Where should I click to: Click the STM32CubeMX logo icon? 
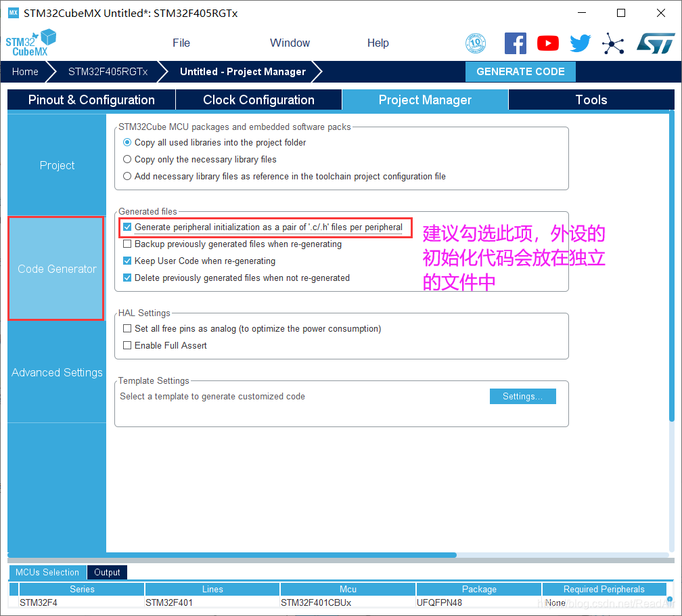[x=31, y=43]
